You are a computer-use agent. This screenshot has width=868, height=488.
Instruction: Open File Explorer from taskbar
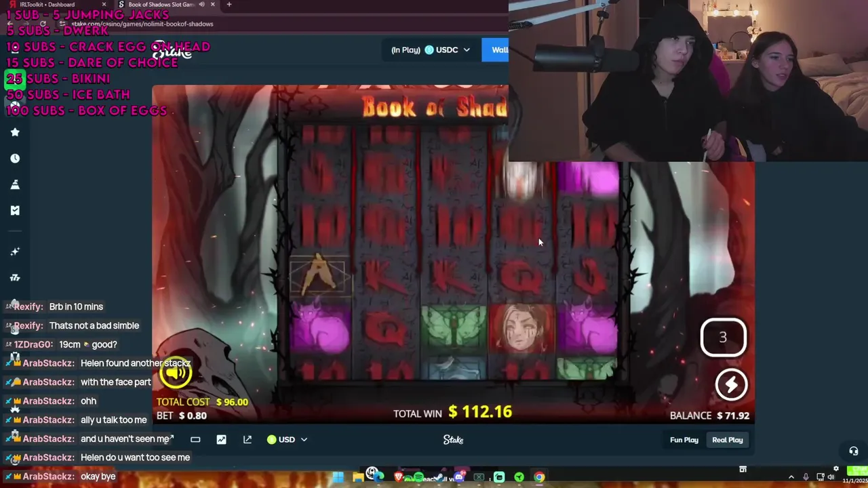coord(357,477)
